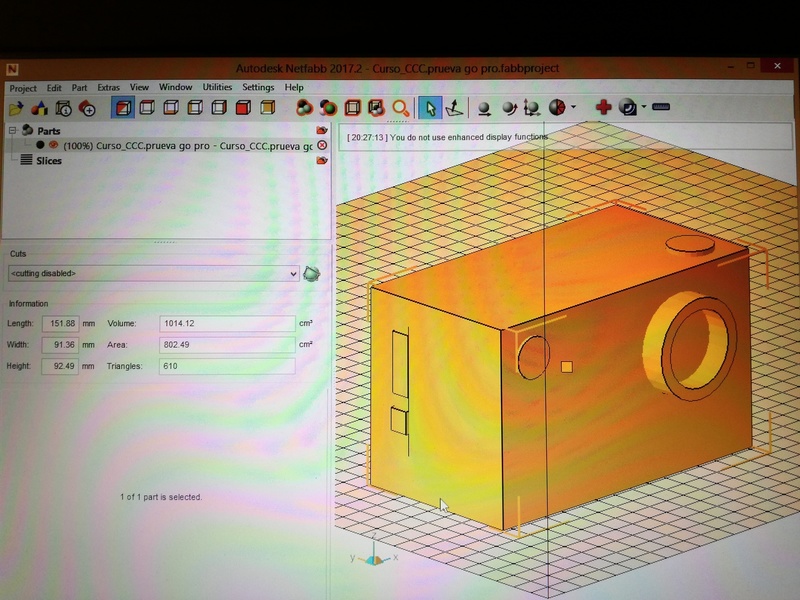Image resolution: width=800 pixels, height=600 pixels.
Task: Click the Length value field 151.88
Action: click(61, 323)
